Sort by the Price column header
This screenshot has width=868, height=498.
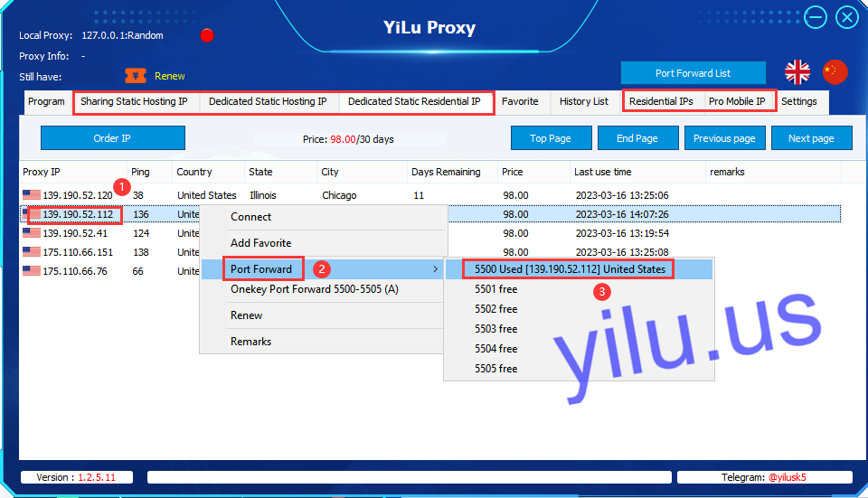[533, 172]
